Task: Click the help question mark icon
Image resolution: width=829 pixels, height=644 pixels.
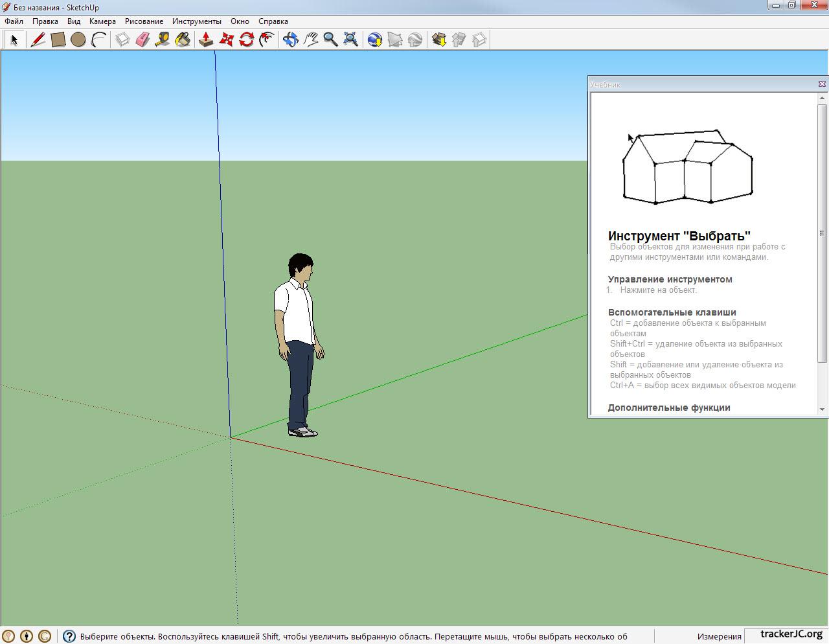Action: click(x=69, y=636)
